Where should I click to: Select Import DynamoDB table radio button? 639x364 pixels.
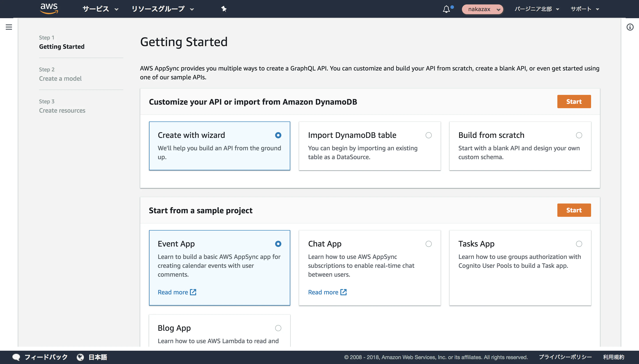(429, 135)
